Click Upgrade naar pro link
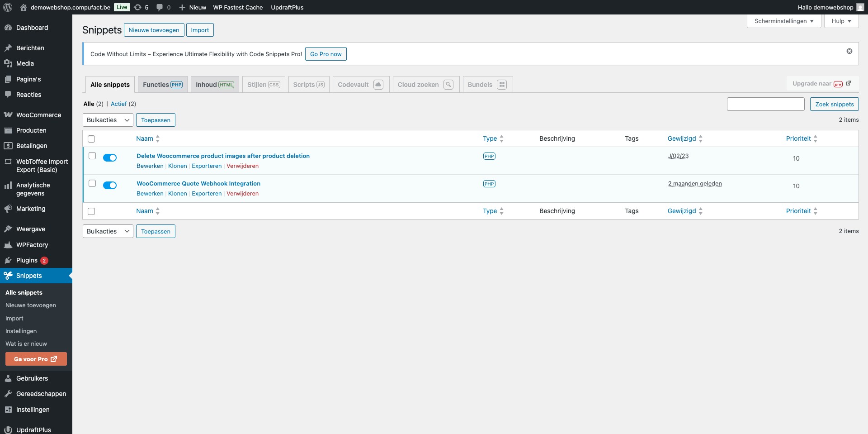Screen dimensions: 868x434 (x=822, y=84)
